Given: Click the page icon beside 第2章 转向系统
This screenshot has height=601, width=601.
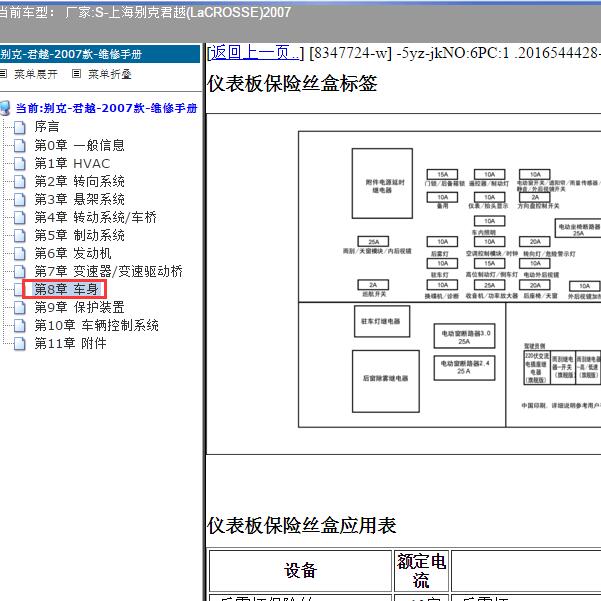Looking at the screenshot, I should (x=20, y=181).
